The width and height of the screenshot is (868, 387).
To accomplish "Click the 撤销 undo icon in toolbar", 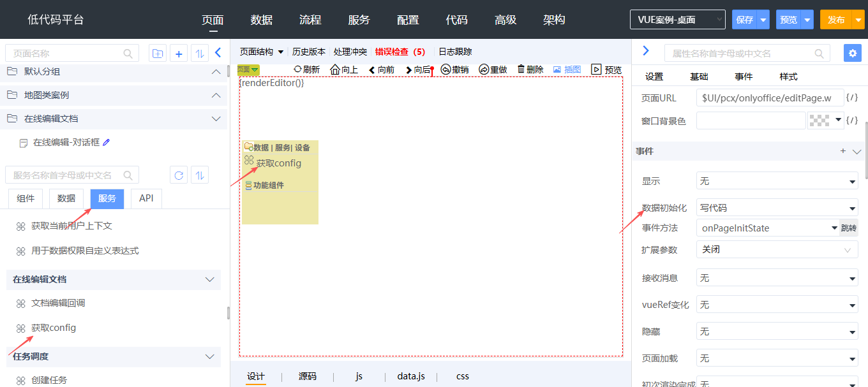I will point(445,69).
